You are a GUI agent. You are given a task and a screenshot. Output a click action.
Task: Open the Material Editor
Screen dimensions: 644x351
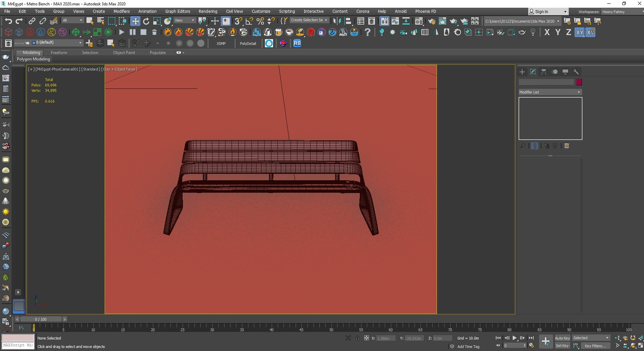point(418,21)
